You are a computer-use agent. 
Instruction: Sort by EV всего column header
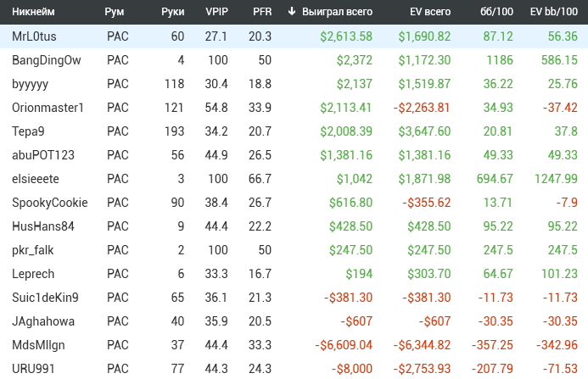point(430,12)
